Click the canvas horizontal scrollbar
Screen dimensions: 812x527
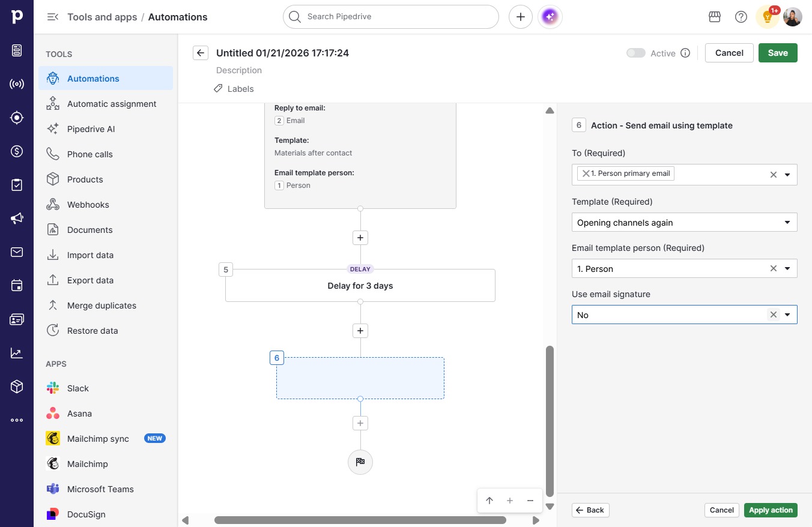click(360, 520)
